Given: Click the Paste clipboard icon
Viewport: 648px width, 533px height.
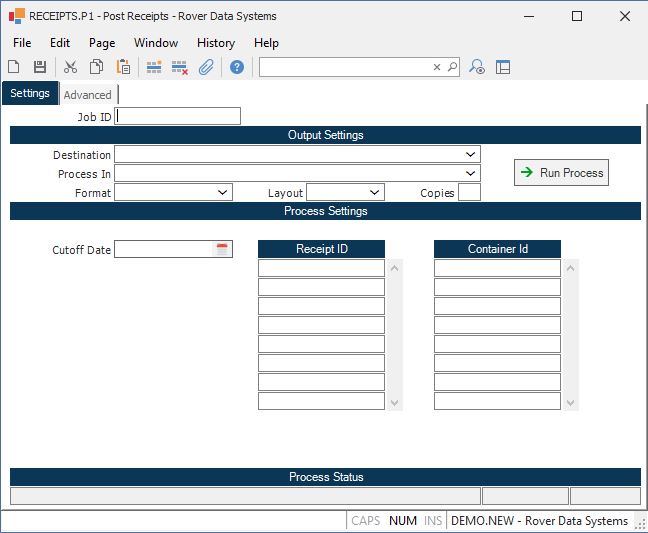Looking at the screenshot, I should (123, 67).
